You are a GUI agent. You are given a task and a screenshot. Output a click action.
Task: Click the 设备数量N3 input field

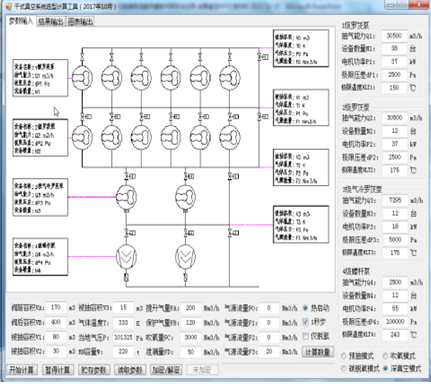(395, 213)
